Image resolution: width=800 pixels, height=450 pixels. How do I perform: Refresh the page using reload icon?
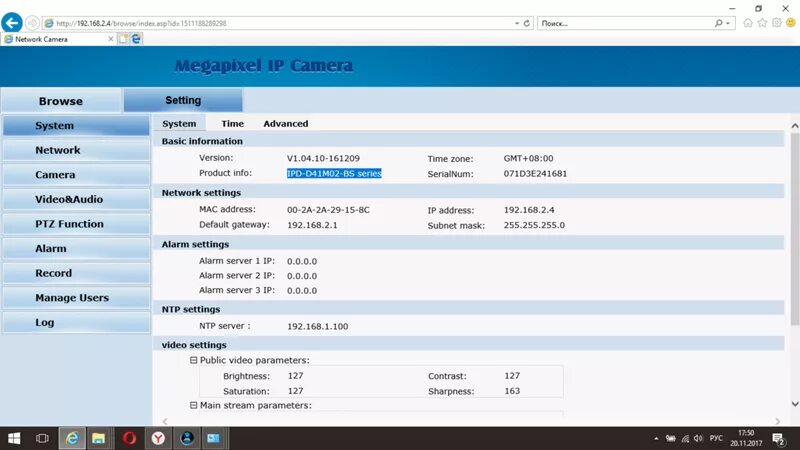527,23
